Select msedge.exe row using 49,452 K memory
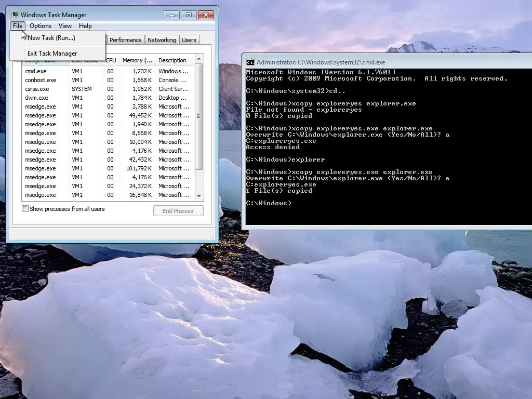 [x=108, y=115]
